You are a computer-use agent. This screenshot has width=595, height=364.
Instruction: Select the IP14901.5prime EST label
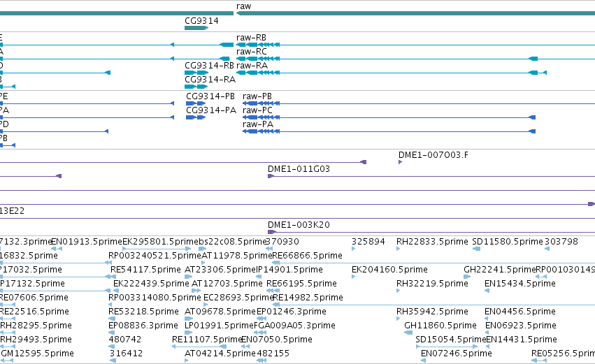(x=289, y=270)
